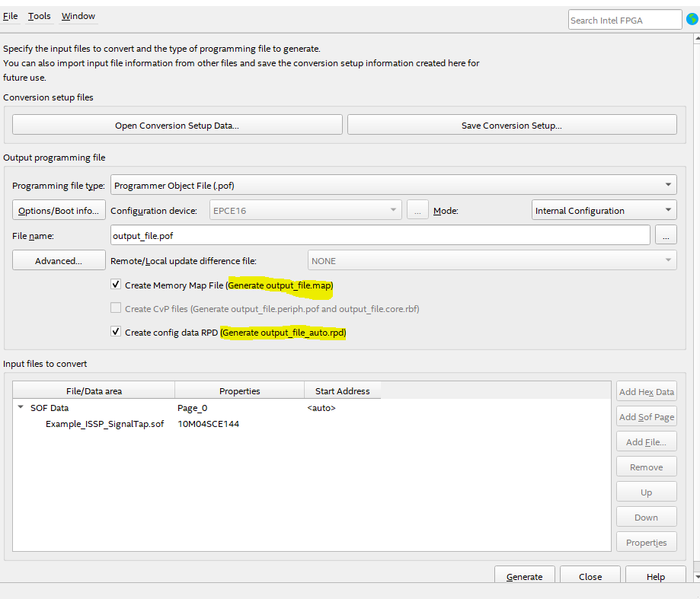The width and height of the screenshot is (700, 599).
Task: Click the Add File button
Action: tap(647, 441)
